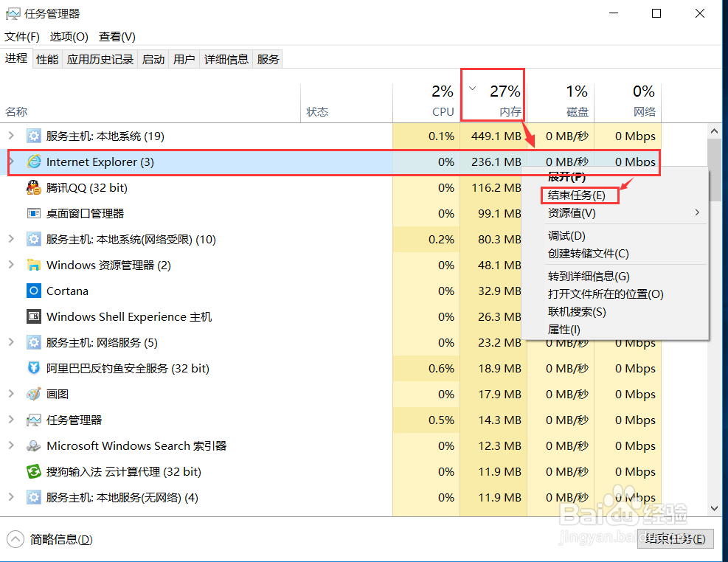This screenshot has width=728, height=562.
Task: Click the bottom 结束任务(E) button
Action: click(675, 539)
